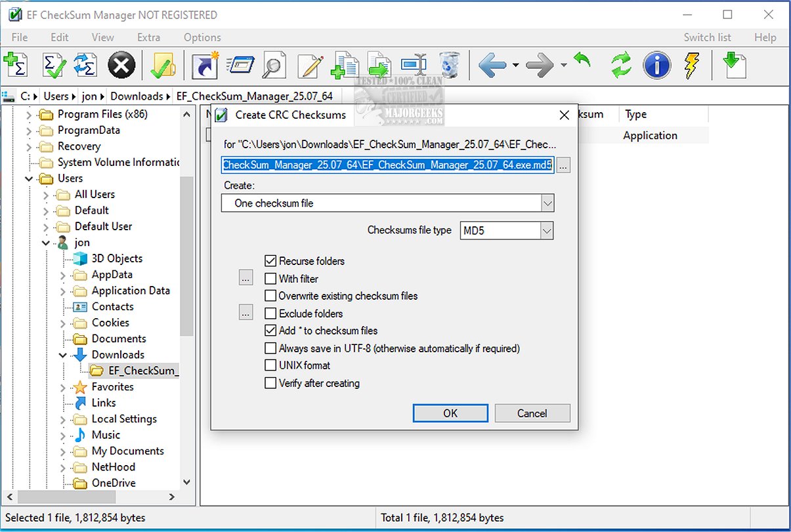Enable Always save in UTF-8
Viewport: 791px width, 532px height.
coord(270,348)
